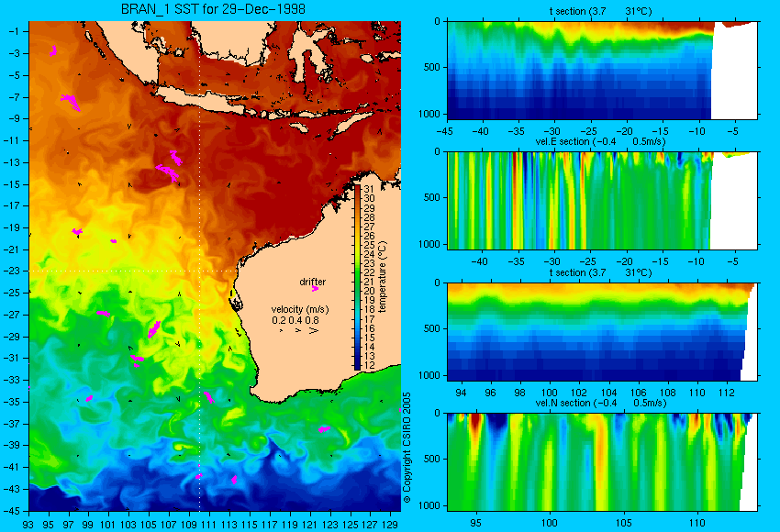Viewport: 780px width, 532px height.
Task: Click the 106 tick on the longitude t section
Action: pyautogui.click(x=639, y=393)
